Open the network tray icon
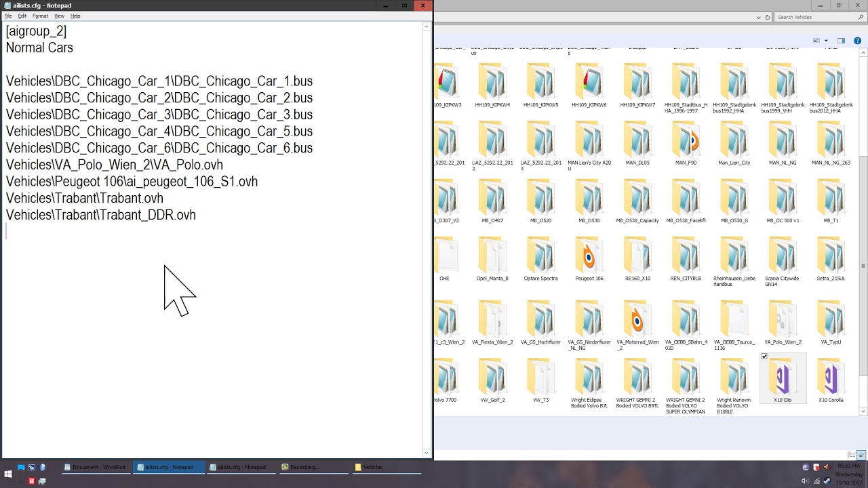This screenshot has height=488, width=868. [x=816, y=481]
